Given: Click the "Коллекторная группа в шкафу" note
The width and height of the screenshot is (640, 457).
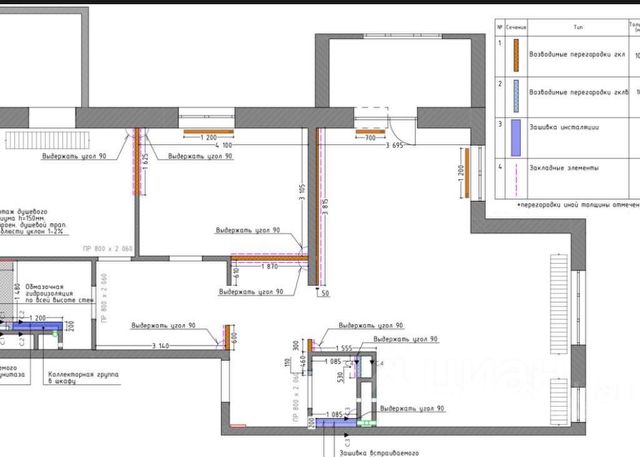Looking at the screenshot, I should (x=83, y=378).
